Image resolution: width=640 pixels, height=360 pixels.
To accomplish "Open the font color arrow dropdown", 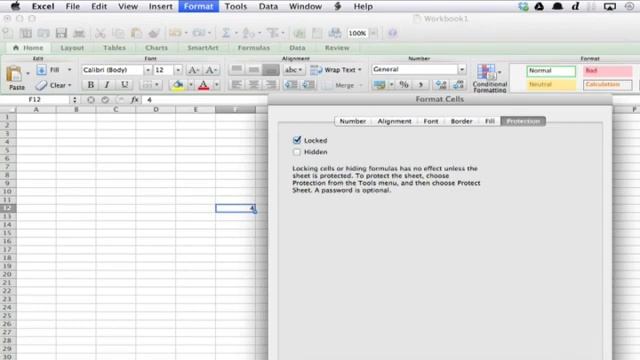I will 217,85.
